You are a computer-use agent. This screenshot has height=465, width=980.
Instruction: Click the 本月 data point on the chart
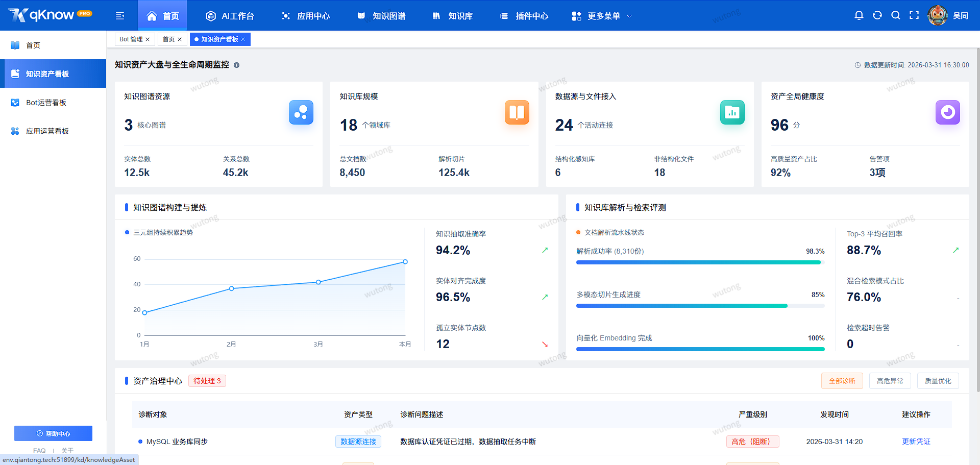click(405, 262)
